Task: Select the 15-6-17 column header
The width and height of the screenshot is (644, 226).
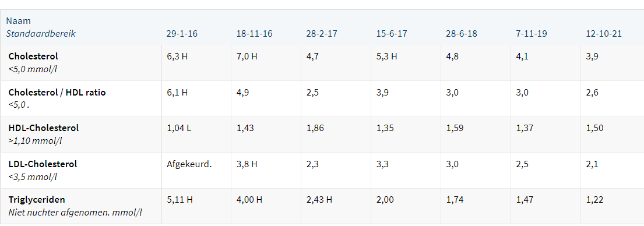Action: pyautogui.click(x=392, y=34)
